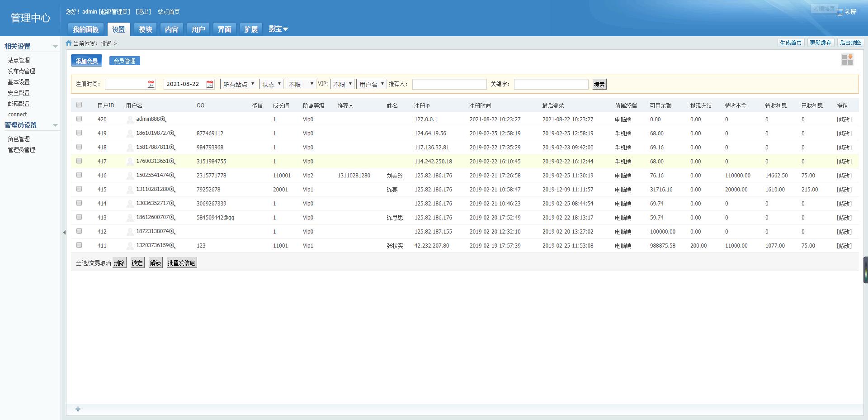Click avatar icon of user 15025541474
Viewport: 868px width, 420px height.
(130, 176)
